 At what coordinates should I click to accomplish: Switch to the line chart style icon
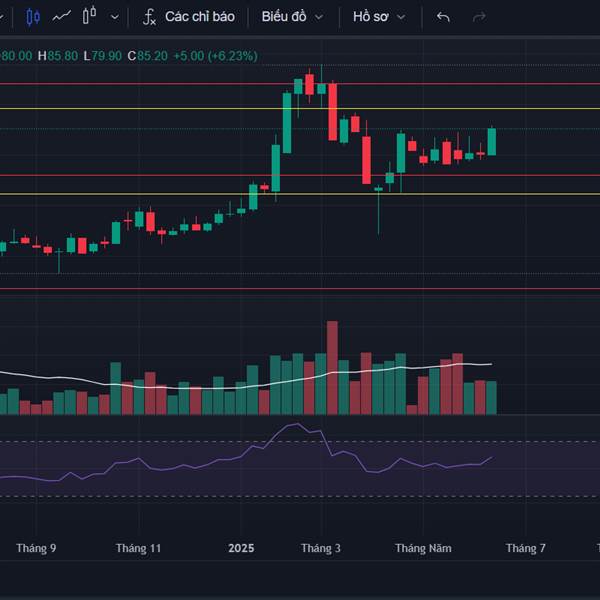tap(62, 16)
